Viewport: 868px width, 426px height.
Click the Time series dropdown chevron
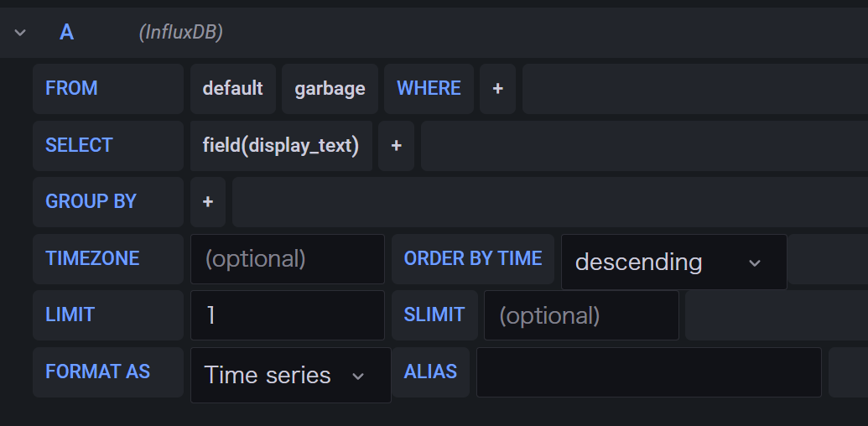358,377
